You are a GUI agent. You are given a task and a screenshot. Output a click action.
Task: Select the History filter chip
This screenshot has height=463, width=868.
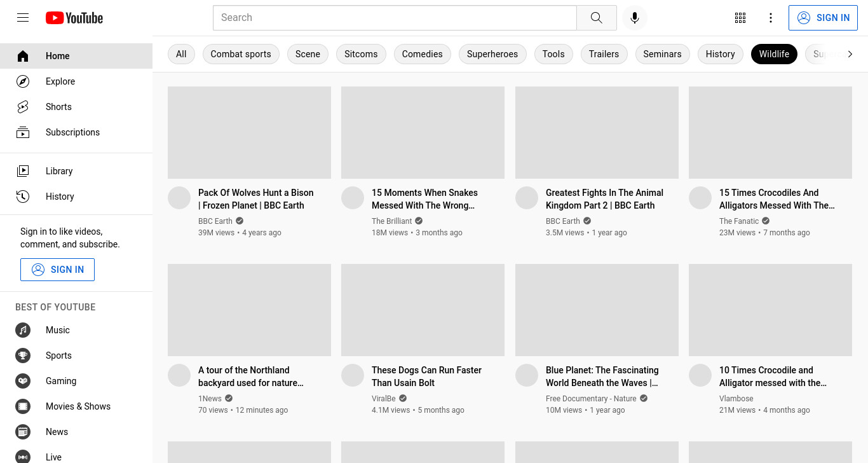coord(720,54)
